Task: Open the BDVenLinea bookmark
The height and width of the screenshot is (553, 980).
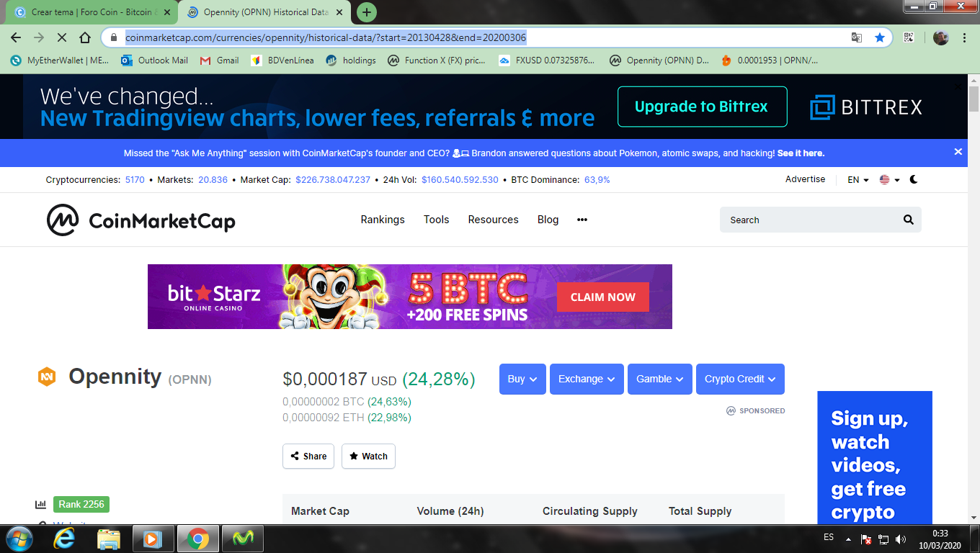Action: (x=282, y=60)
